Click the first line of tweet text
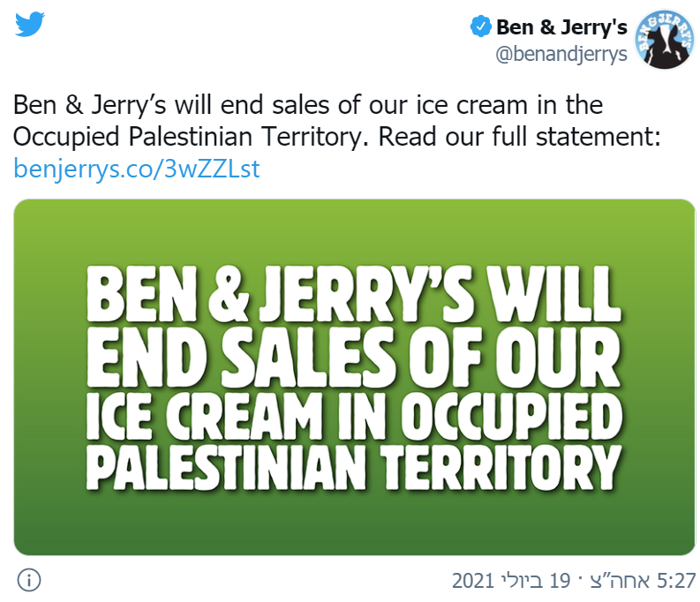 coord(308,107)
